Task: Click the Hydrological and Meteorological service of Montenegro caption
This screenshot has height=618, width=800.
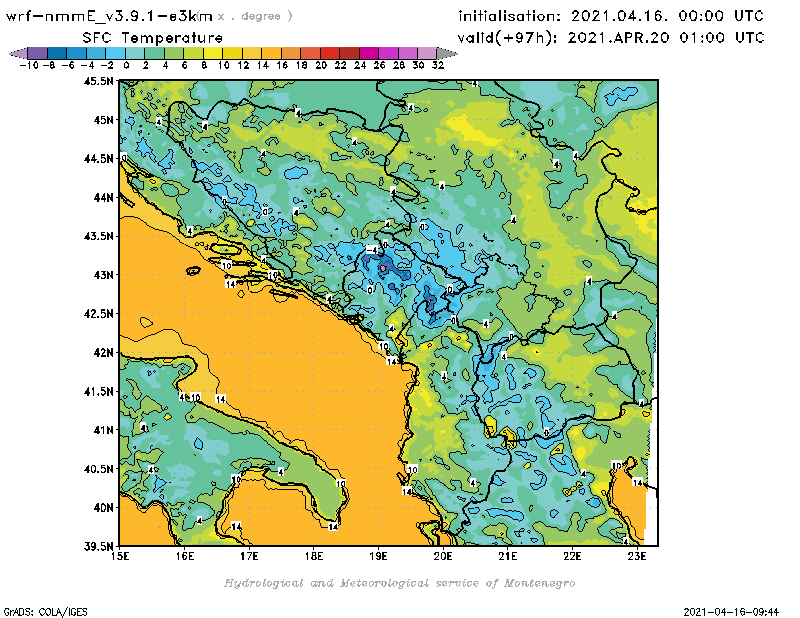Action: (399, 583)
